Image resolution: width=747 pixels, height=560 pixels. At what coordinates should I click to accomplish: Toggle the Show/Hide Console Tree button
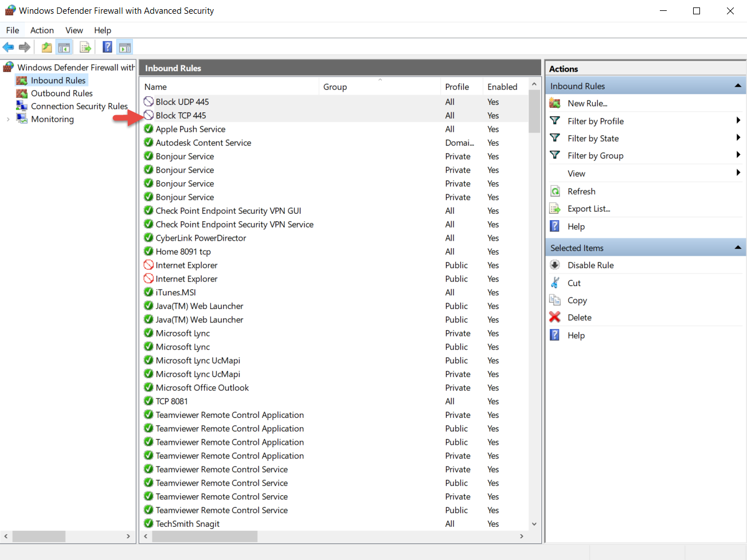(x=64, y=47)
